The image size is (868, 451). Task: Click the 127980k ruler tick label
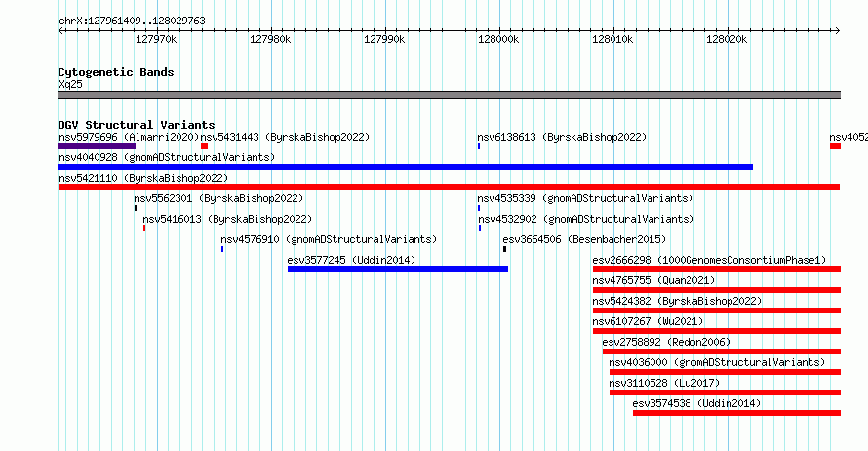tap(271, 40)
